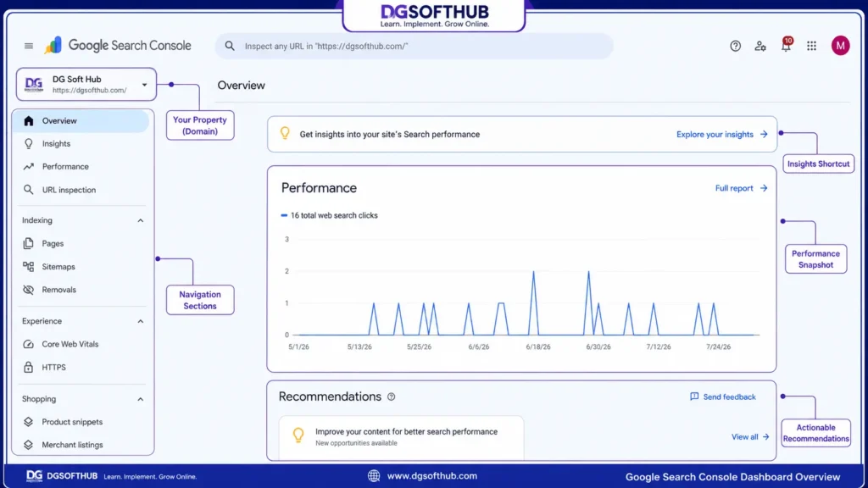Click the Pages documents icon
Image resolution: width=868 pixels, height=488 pixels.
[28, 243]
